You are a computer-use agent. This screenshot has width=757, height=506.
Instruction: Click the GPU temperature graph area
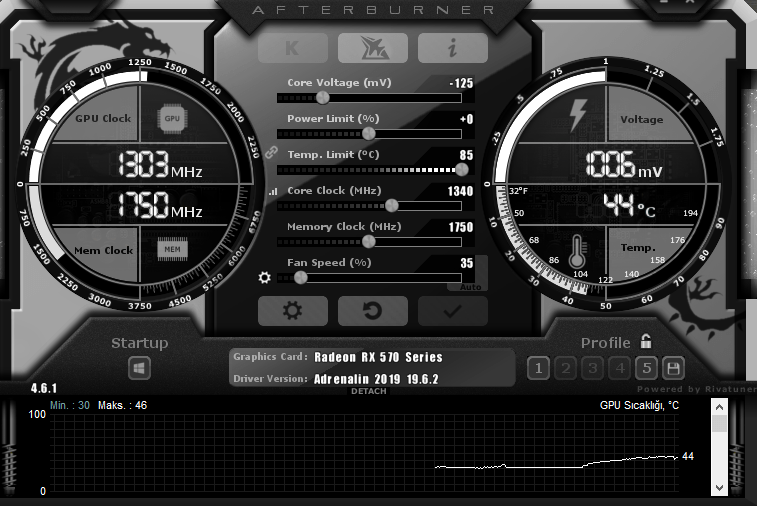364,453
